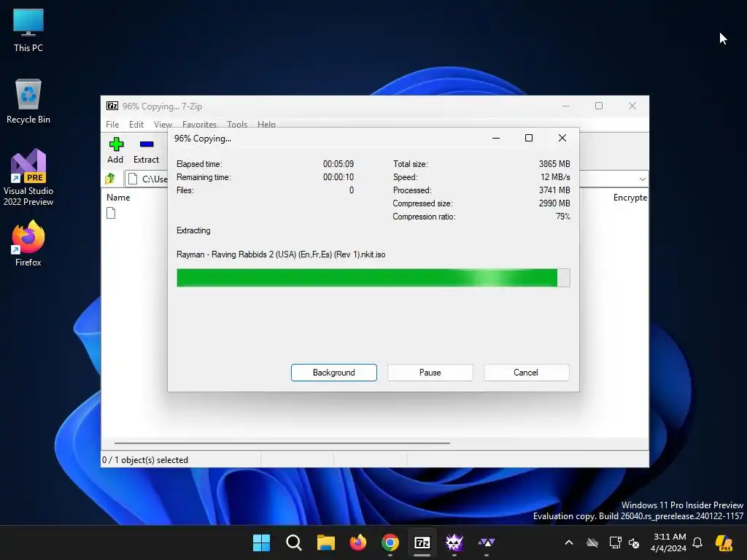The width and height of the screenshot is (747, 560).
Task: Click the Name column header
Action: tap(118, 197)
